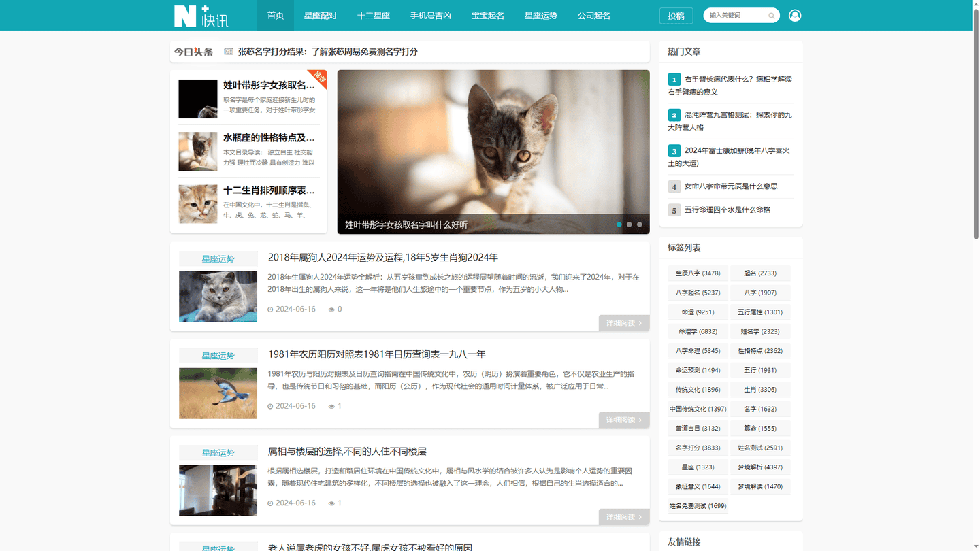Image resolution: width=980 pixels, height=551 pixels.
Task: Select the 八字 (1907) tag
Action: click(760, 293)
